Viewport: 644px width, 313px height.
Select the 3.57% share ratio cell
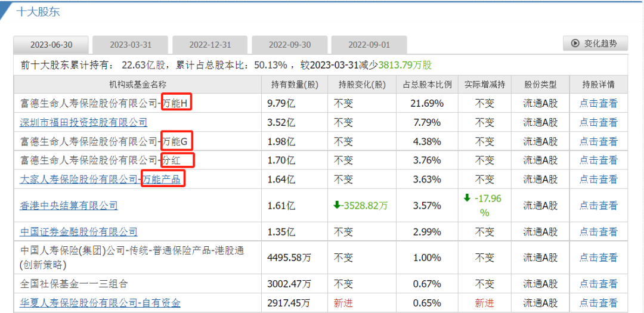pos(427,205)
